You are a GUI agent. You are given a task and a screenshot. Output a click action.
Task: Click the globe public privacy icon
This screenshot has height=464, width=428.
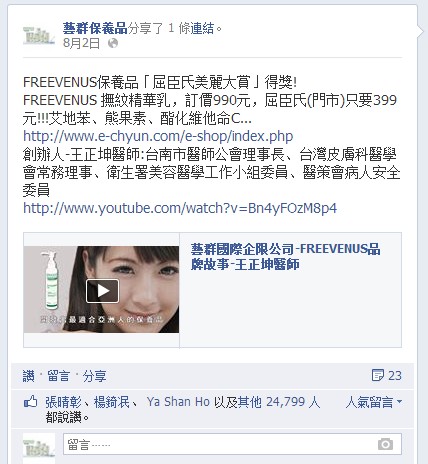(113, 43)
